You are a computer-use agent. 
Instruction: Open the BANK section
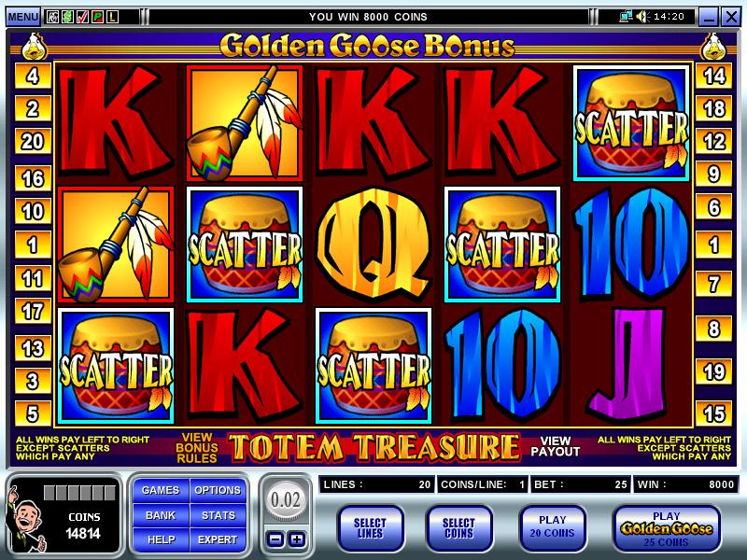point(161,515)
